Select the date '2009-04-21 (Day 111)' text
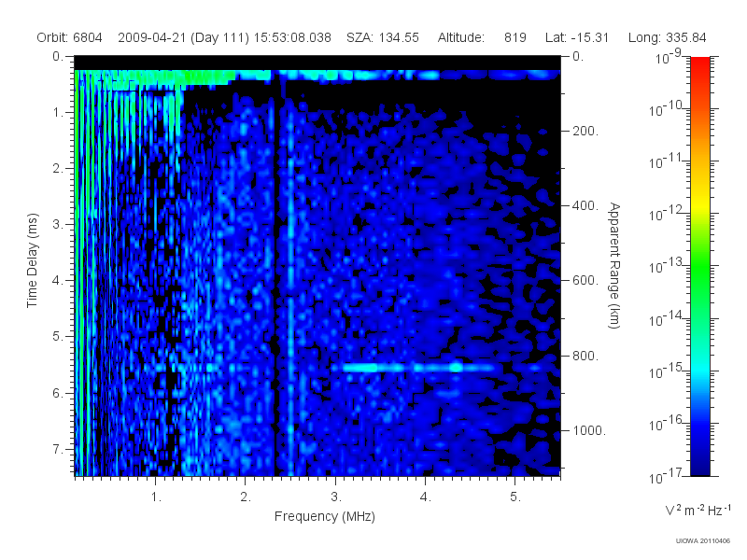 (x=183, y=37)
